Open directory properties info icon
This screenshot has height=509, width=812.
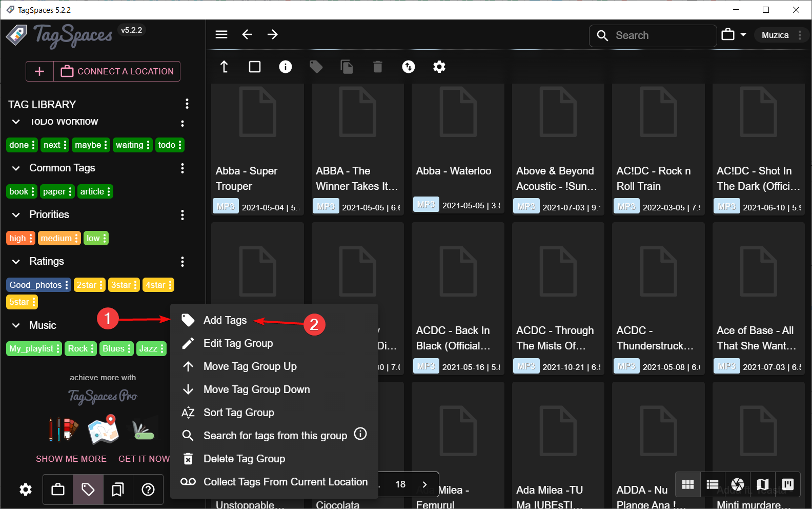286,67
